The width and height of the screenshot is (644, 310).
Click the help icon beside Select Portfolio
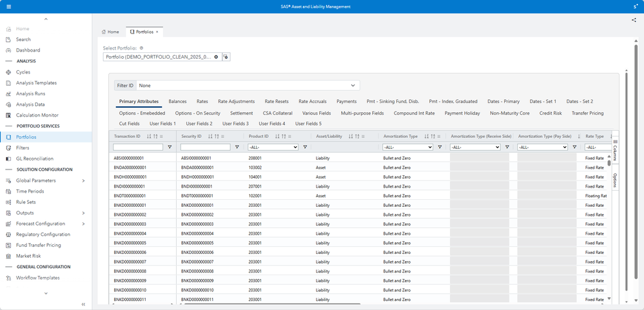(x=141, y=48)
